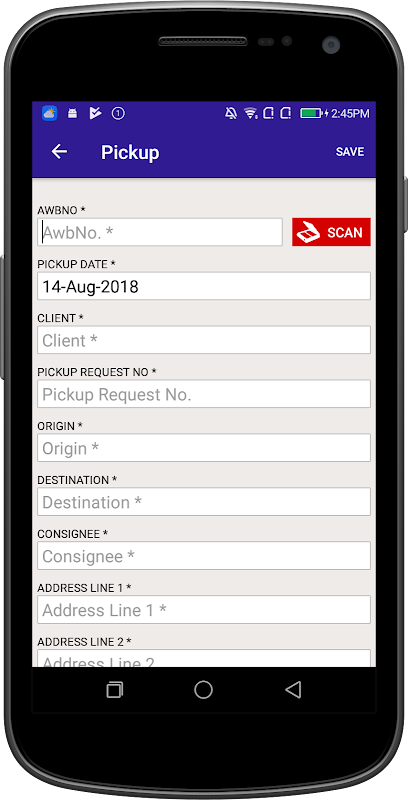
Task: Choose the Origin field
Action: pos(204,448)
